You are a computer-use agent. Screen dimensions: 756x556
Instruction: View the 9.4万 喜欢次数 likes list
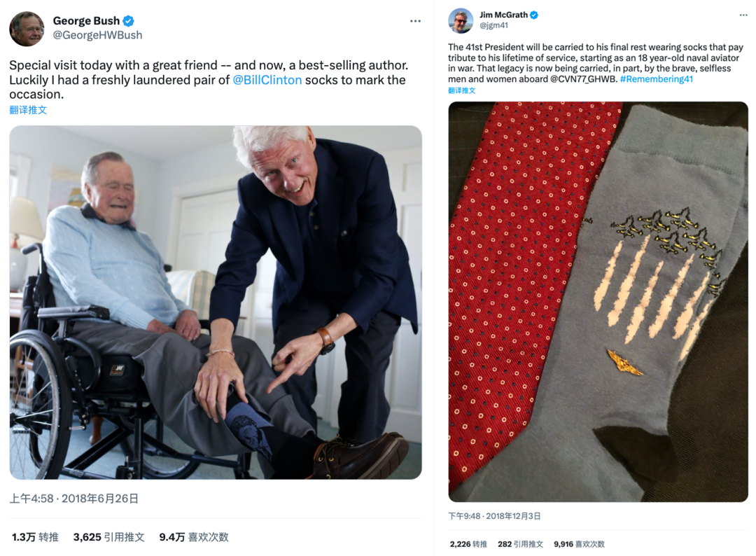coord(194,537)
